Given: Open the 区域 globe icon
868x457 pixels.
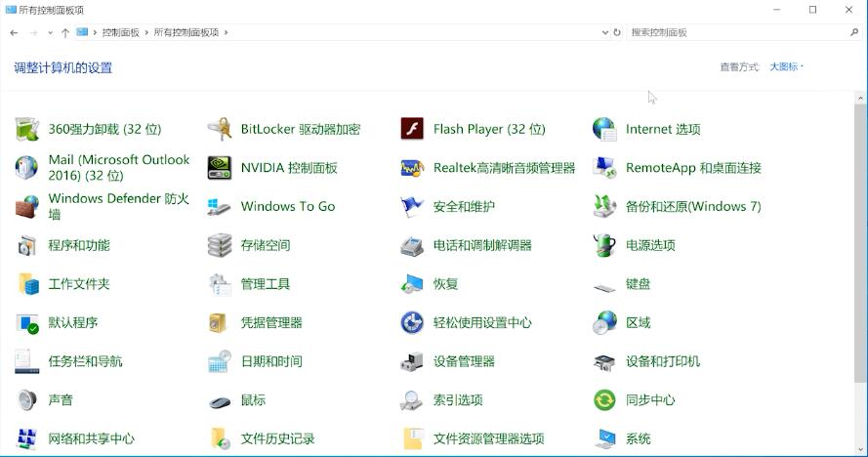Looking at the screenshot, I should tap(604, 323).
